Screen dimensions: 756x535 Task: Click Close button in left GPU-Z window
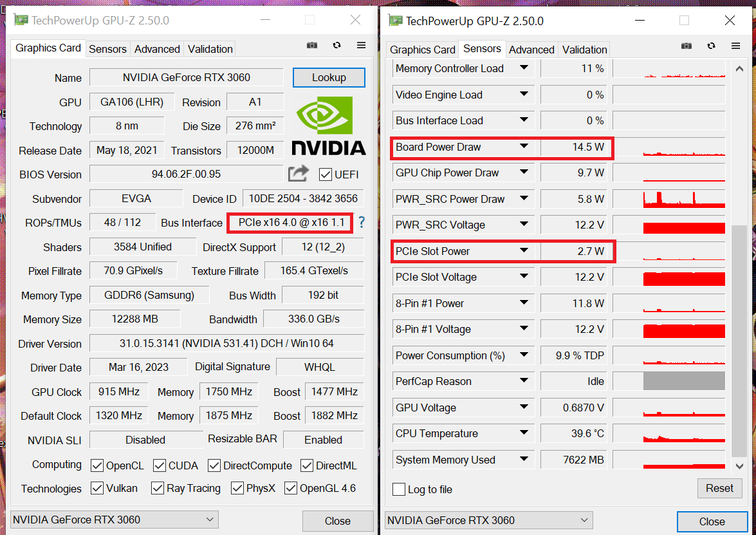point(338,521)
